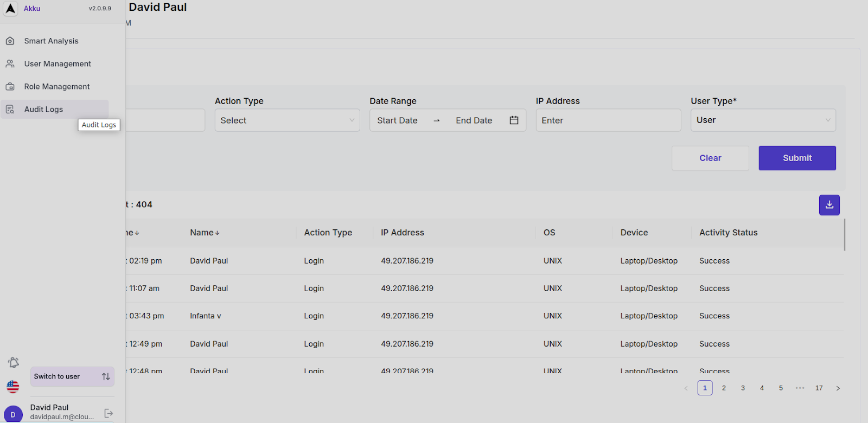This screenshot has width=868, height=423.
Task: Click Success in the 02:19 pm row
Action: point(714,261)
